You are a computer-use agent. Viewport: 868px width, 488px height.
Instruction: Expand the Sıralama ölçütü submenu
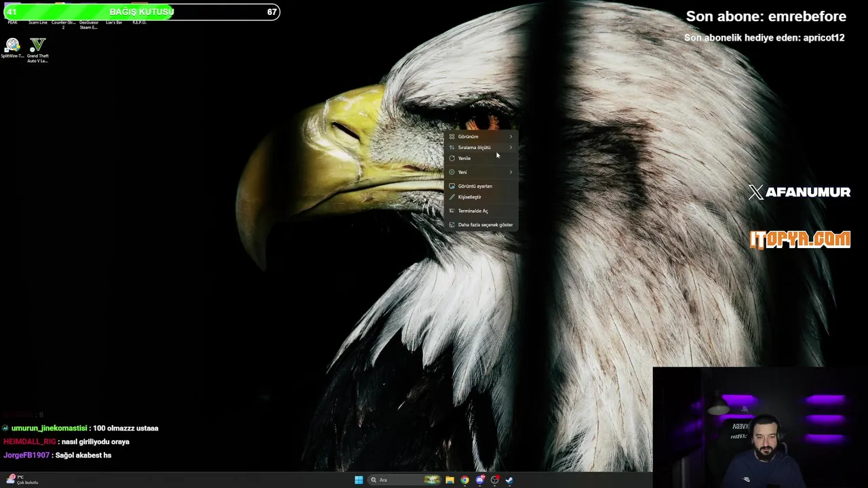(481, 147)
